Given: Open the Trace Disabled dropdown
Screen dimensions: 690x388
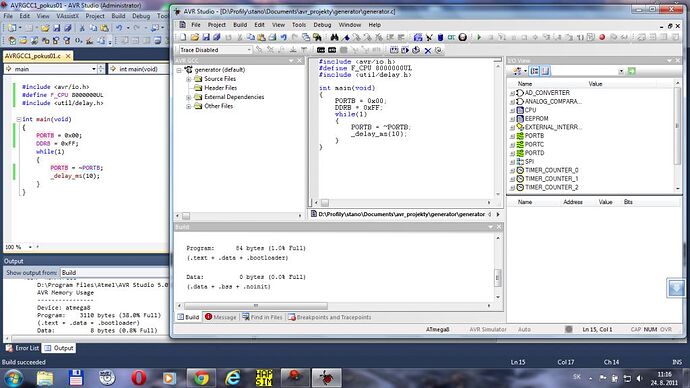Looking at the screenshot, I should click(x=216, y=50).
